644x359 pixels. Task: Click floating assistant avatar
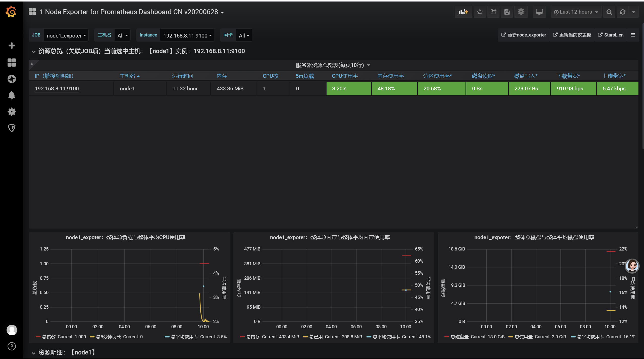tap(632, 266)
